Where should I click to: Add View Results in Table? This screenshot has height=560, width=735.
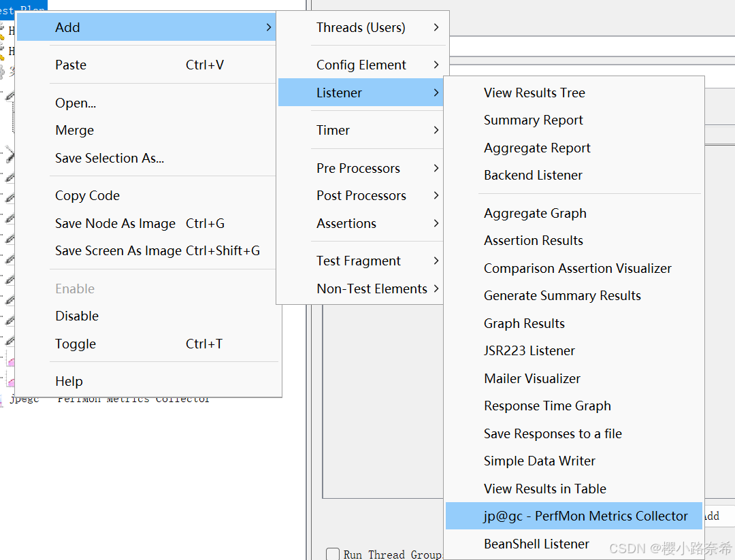click(574, 489)
